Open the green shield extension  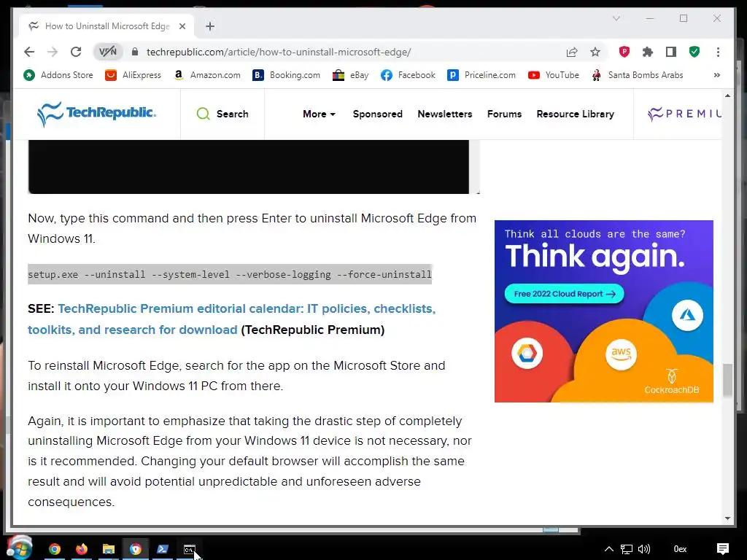694,52
